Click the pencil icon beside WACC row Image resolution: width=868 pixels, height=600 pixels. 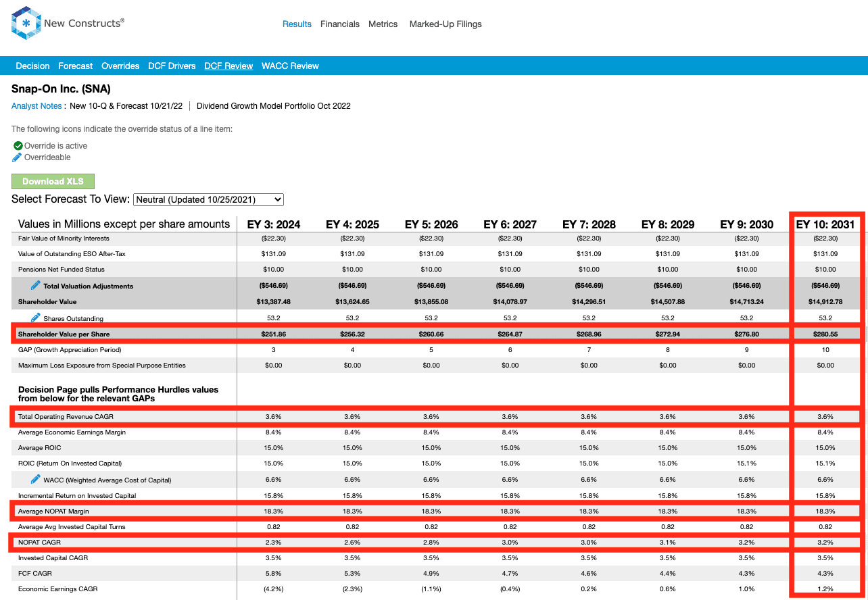35,479
